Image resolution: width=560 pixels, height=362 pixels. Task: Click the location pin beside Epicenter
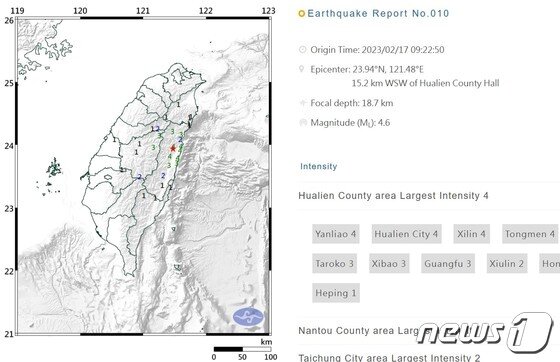tap(301, 69)
